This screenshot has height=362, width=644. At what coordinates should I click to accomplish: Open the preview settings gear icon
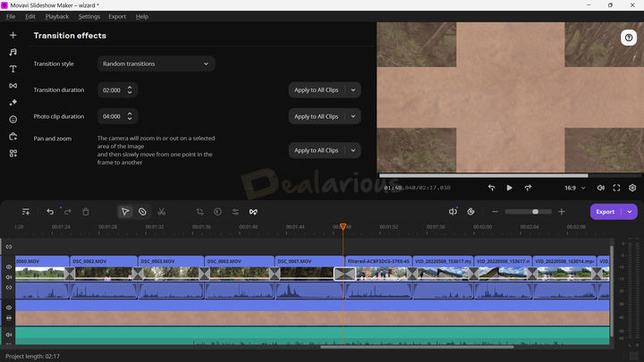pyautogui.click(x=632, y=188)
